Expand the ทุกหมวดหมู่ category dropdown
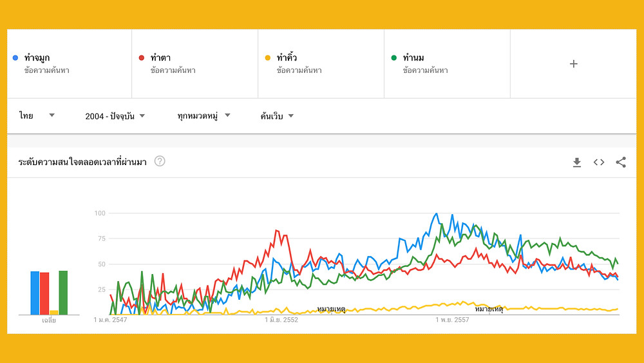The width and height of the screenshot is (644, 363). pyautogui.click(x=204, y=116)
